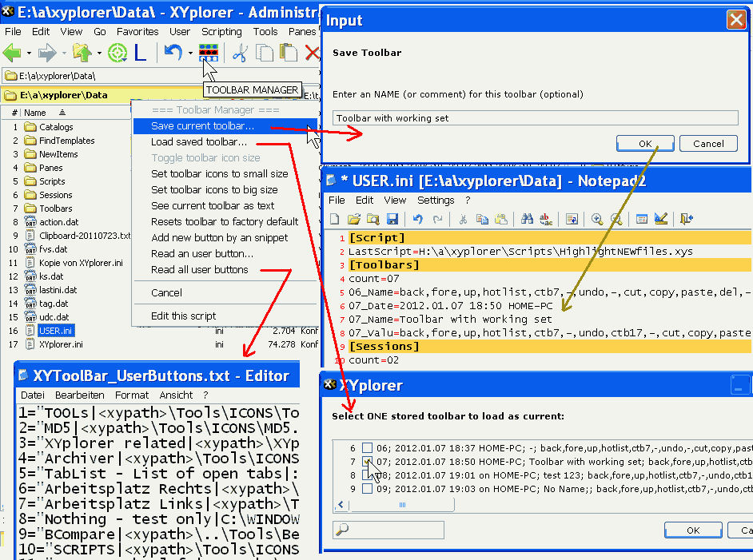This screenshot has width=753, height=560.
Task: Open the Toolbar Manager icon
Action: (x=207, y=52)
